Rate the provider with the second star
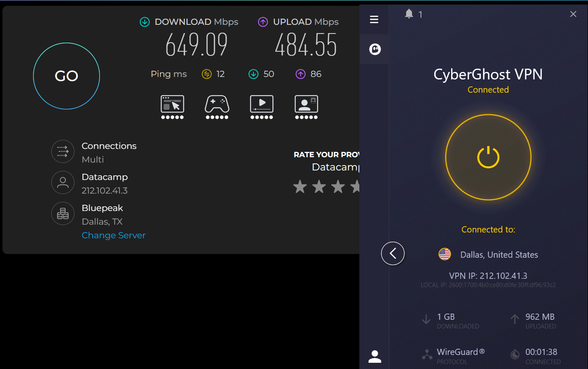 pyautogui.click(x=319, y=187)
